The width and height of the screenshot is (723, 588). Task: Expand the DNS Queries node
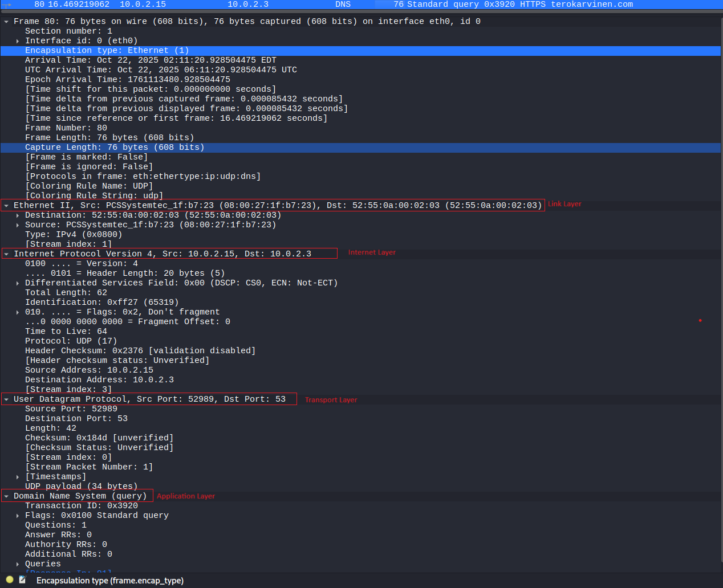(x=18, y=564)
